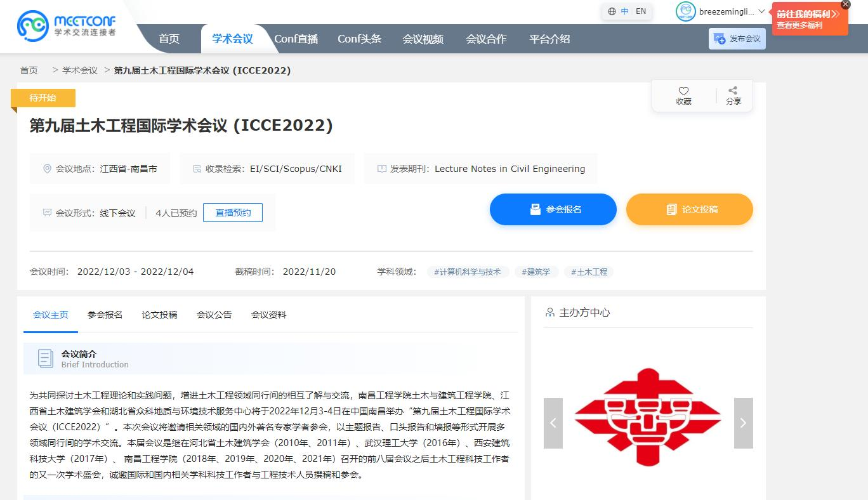
Task: Click the user avatar icon
Action: 685,11
